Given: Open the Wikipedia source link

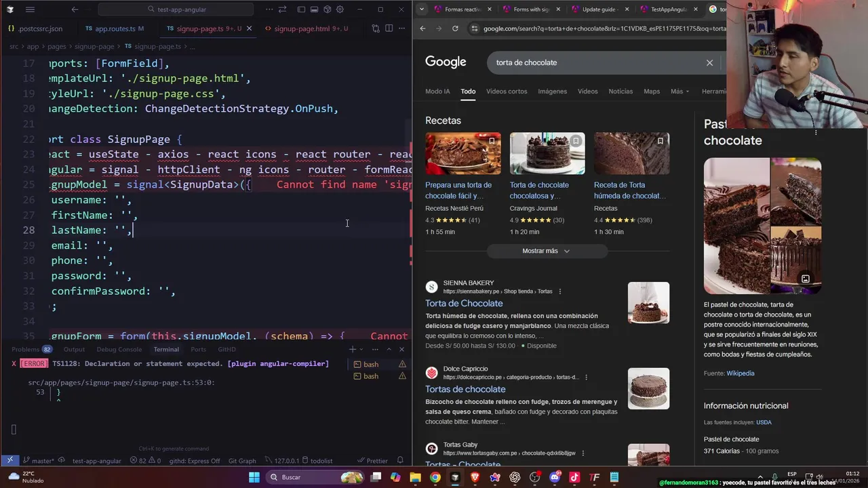Looking at the screenshot, I should [x=740, y=373].
